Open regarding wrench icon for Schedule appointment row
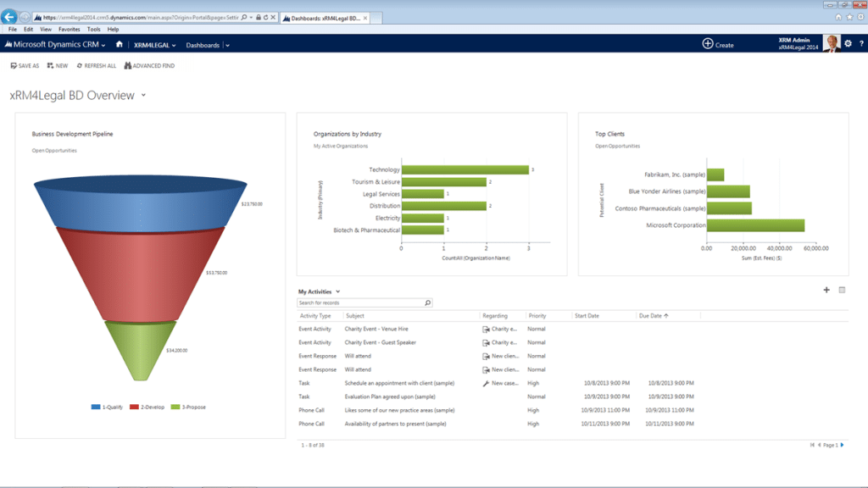The width and height of the screenshot is (868, 488). point(486,384)
